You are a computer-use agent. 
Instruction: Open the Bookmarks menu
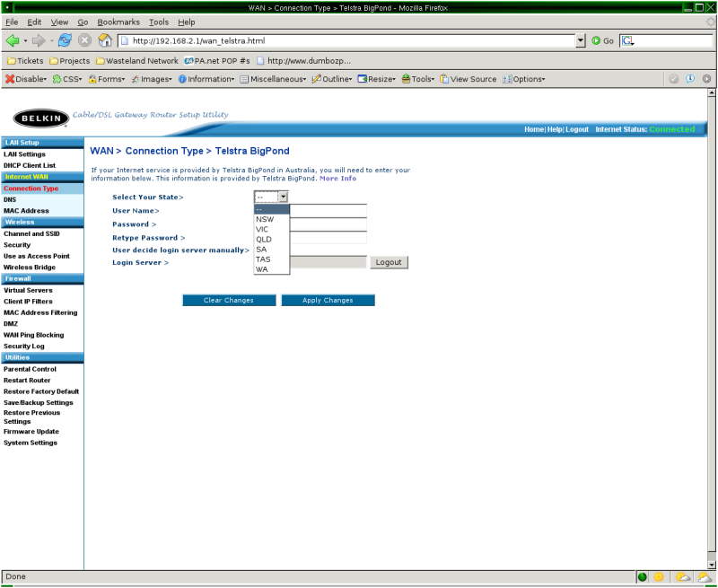coord(118,22)
